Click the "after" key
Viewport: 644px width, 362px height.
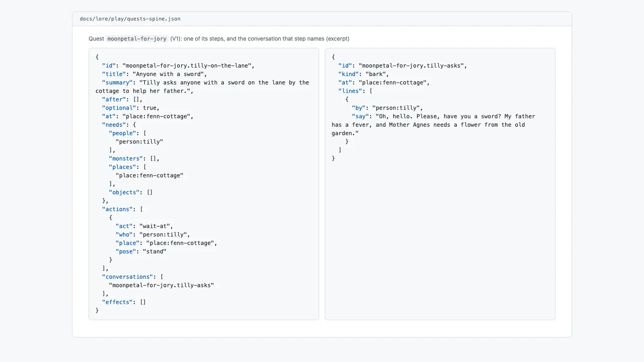pos(114,99)
